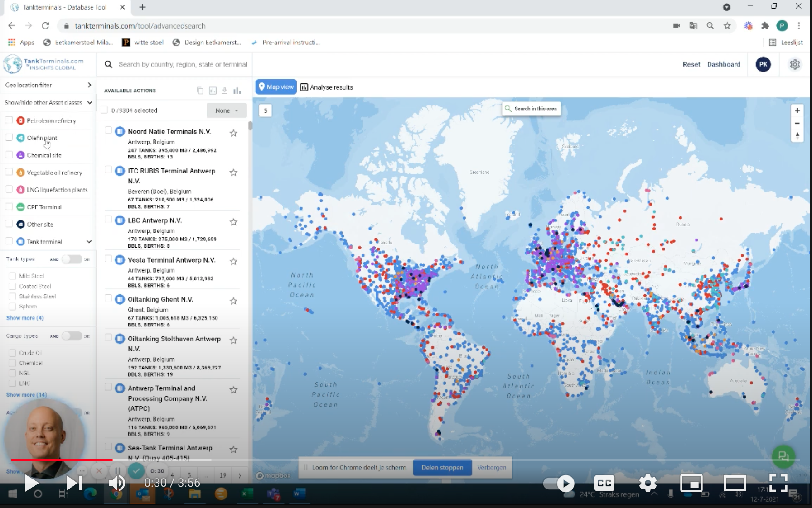This screenshot has height=508, width=812.
Task: Click the Reset link
Action: pos(691,64)
